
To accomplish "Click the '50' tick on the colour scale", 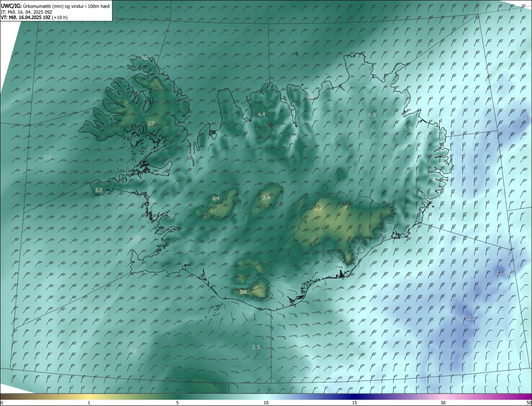I will point(529,403).
